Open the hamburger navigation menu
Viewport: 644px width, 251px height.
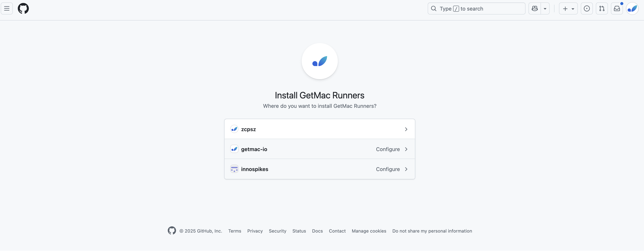(x=7, y=8)
